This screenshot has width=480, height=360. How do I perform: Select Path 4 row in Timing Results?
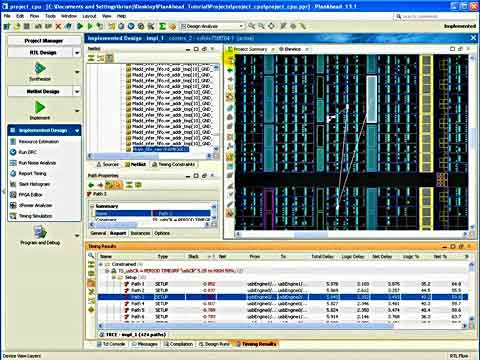(282, 304)
